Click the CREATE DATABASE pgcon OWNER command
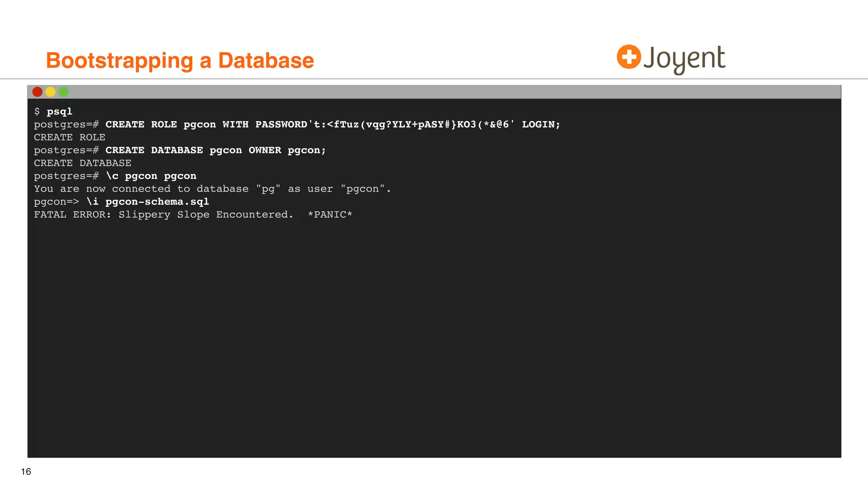Viewport: 868px width, 488px height. pos(215,150)
